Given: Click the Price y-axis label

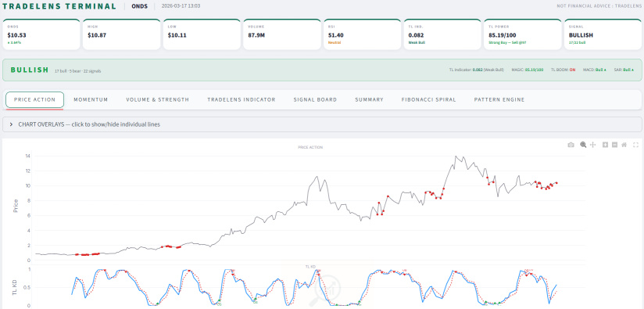Looking at the screenshot, I should tap(16, 206).
